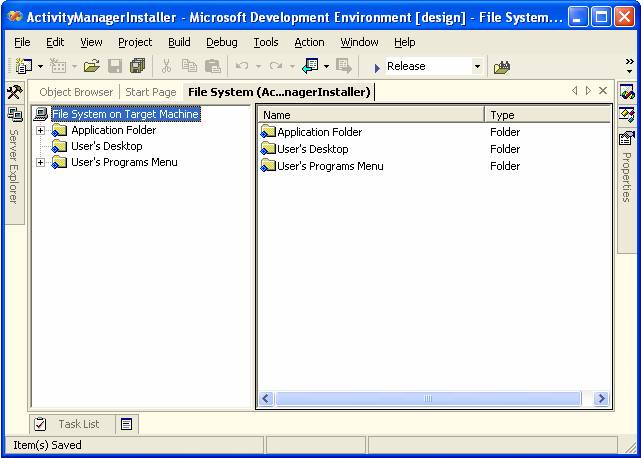Open the Action menu
The width and height of the screenshot is (641, 458).
(309, 42)
